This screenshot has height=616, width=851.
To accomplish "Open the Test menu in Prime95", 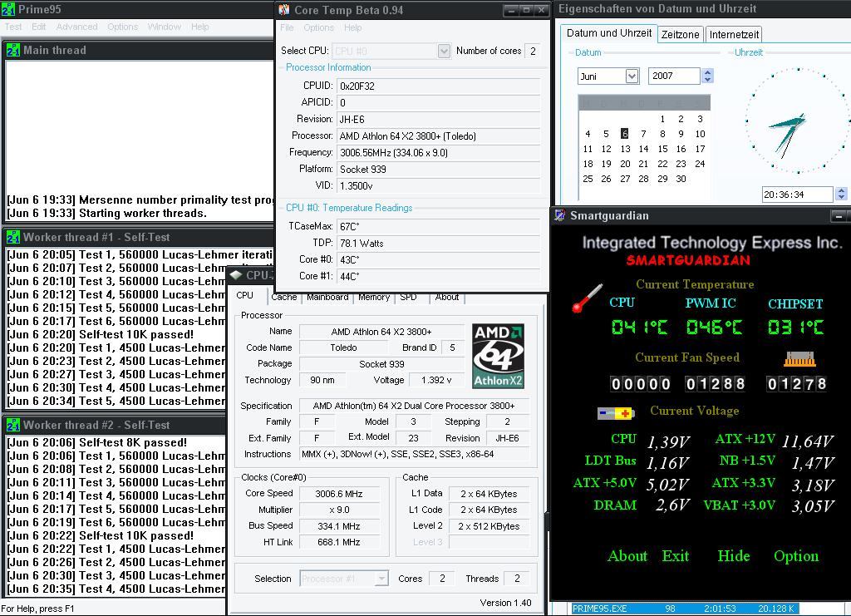I will tap(13, 27).
